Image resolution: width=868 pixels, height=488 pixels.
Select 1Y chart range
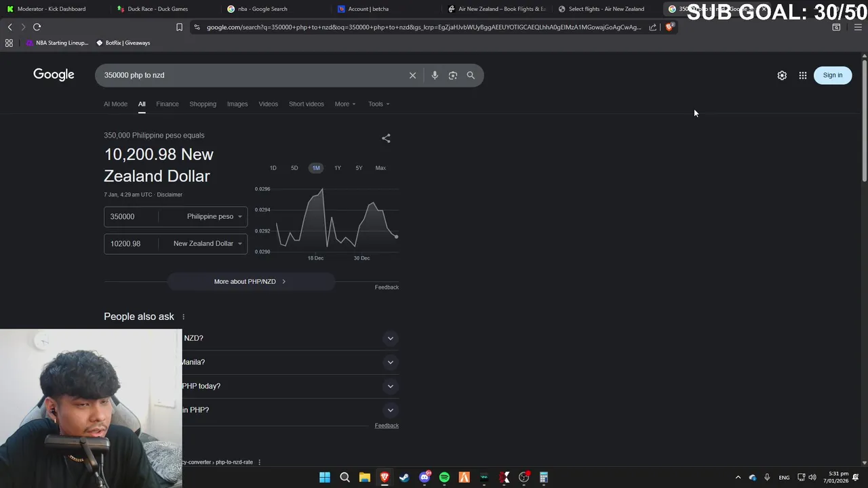tap(338, 168)
